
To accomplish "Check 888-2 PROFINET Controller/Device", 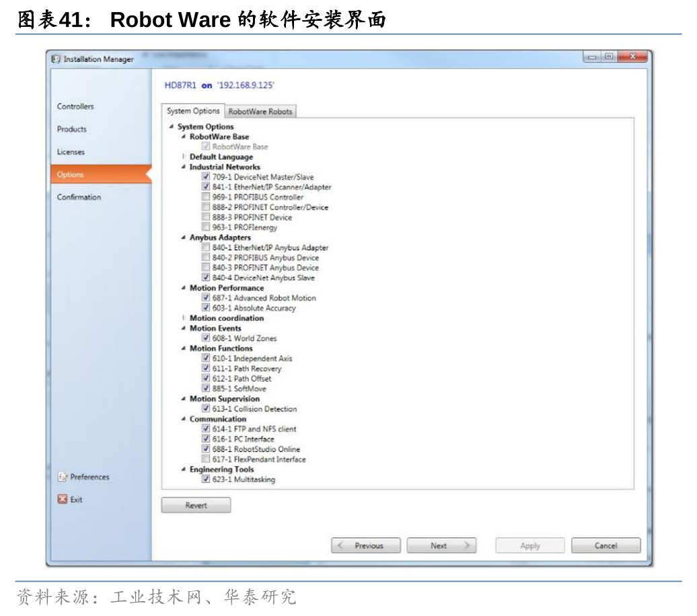I will click(205, 206).
